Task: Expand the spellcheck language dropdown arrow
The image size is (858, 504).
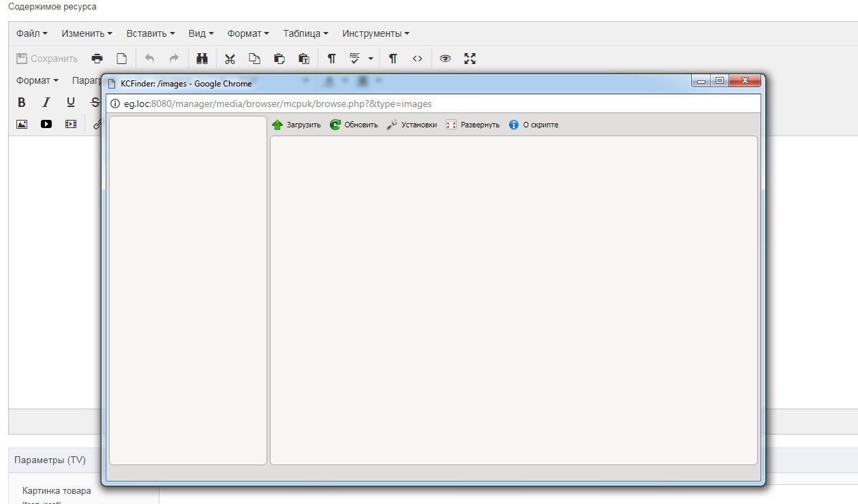Action: [x=371, y=59]
